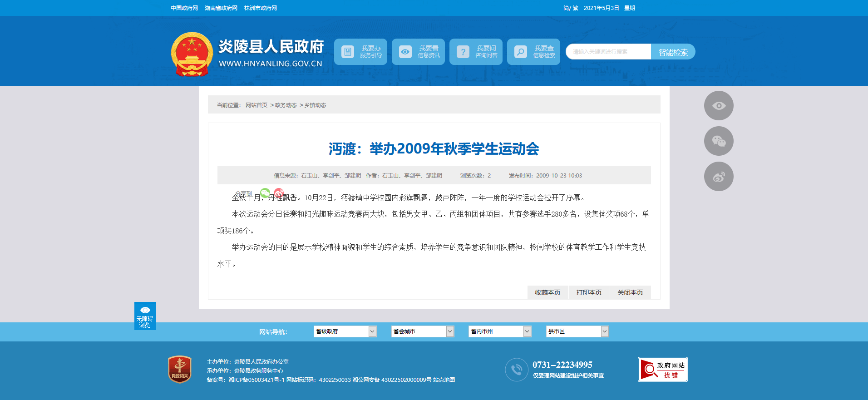Open the WeChat circle icon on right

click(x=719, y=141)
